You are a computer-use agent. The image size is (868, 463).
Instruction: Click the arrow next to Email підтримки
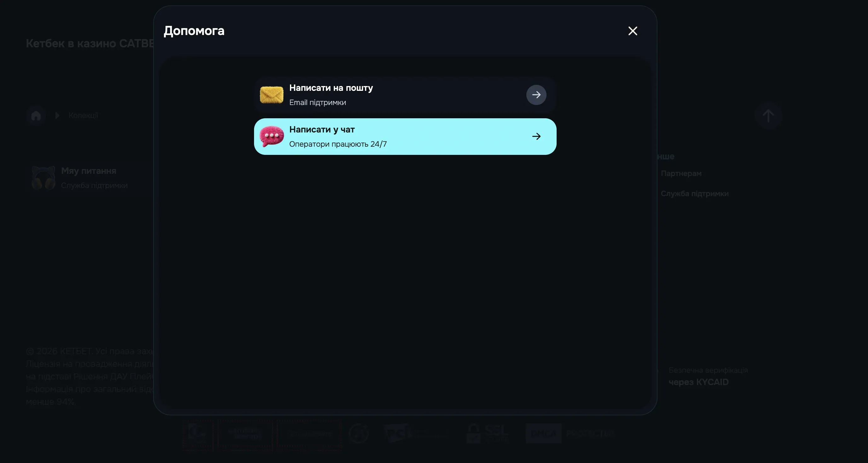click(x=536, y=95)
